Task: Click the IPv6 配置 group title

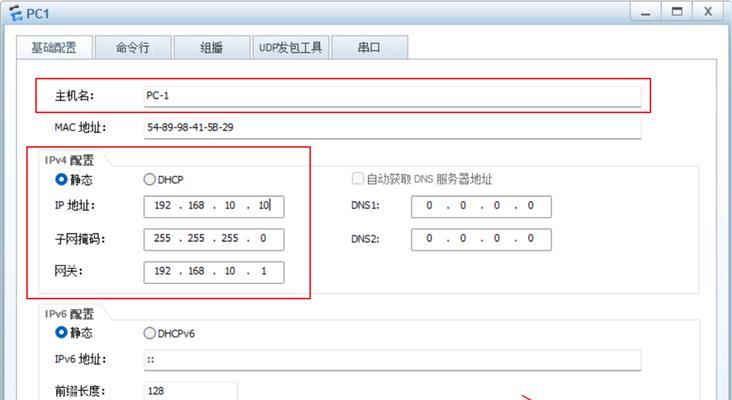Action: (x=70, y=314)
